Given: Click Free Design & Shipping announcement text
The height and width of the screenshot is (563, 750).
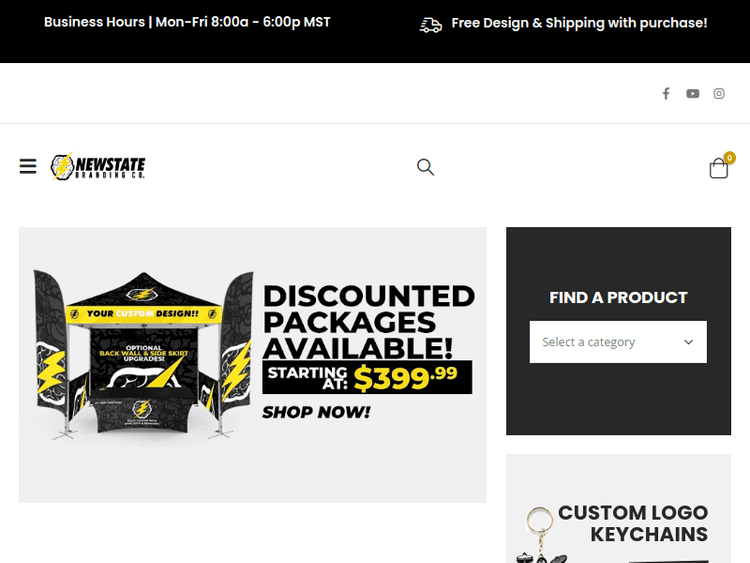Looking at the screenshot, I should 579,23.
